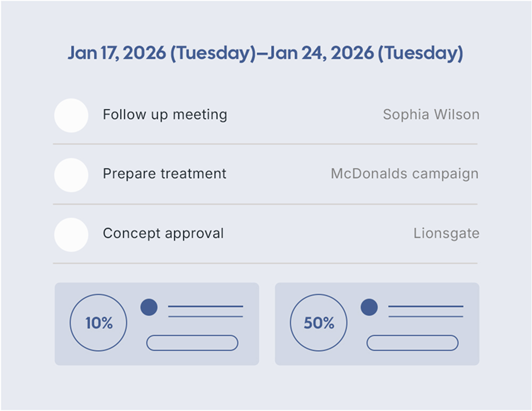This screenshot has width=532, height=411.
Task: Select the blue dot in the 10% card
Action: (x=149, y=307)
